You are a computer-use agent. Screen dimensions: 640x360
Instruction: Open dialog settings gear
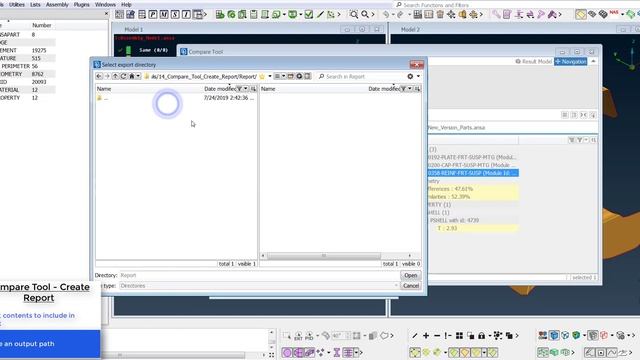[410, 76]
